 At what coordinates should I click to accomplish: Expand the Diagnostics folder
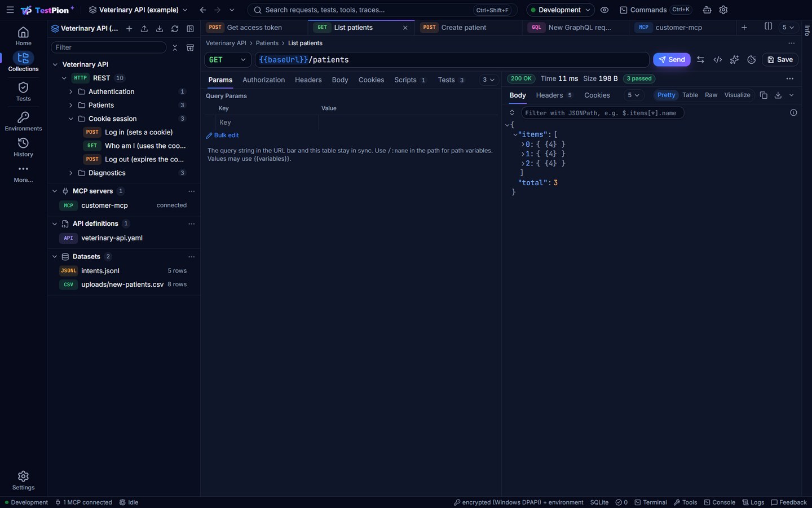tap(70, 173)
